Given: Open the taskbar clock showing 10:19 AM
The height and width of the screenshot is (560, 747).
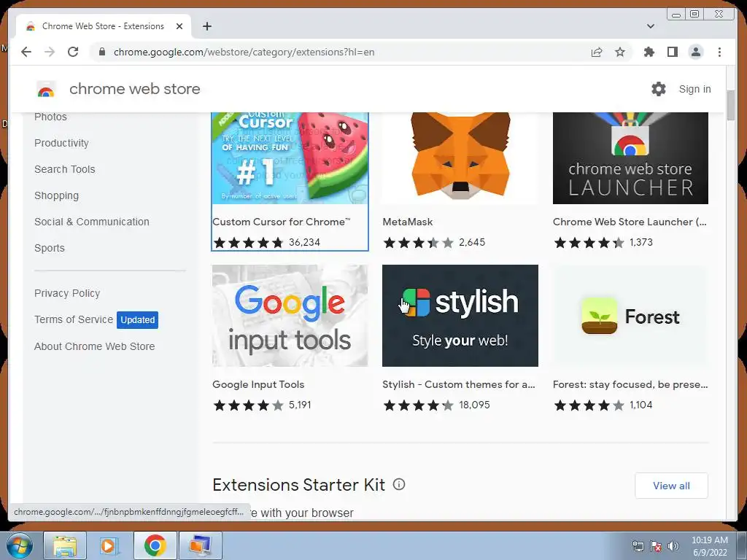Looking at the screenshot, I should coord(709,546).
